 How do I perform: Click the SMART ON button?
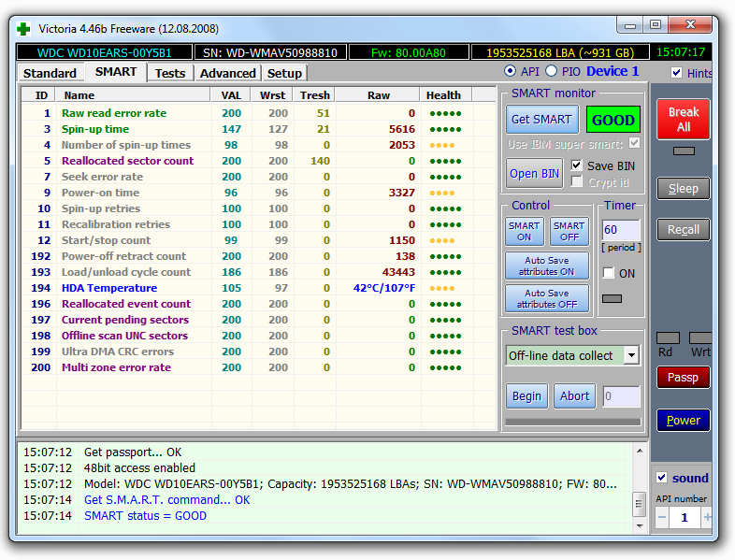click(524, 232)
